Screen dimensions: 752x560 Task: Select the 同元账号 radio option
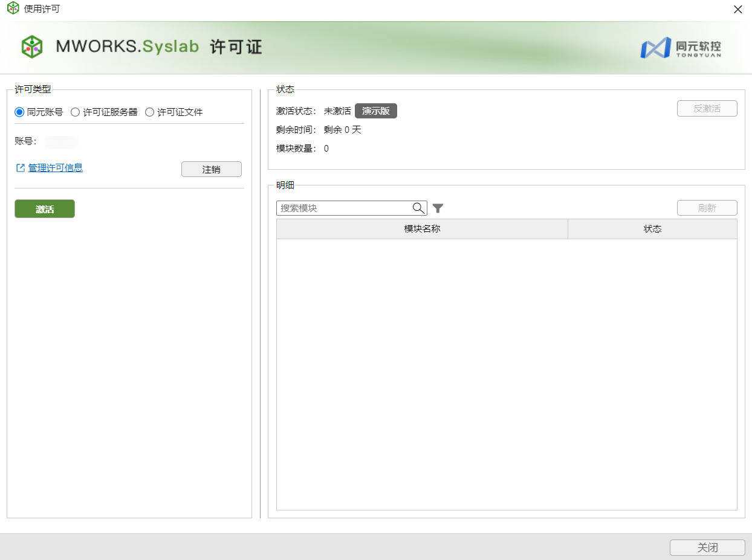[19, 112]
